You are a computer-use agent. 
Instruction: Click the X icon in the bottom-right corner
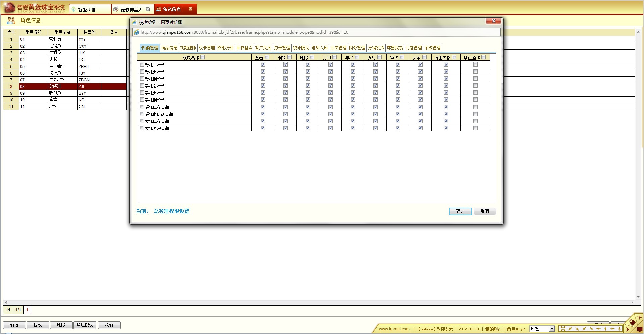click(639, 317)
